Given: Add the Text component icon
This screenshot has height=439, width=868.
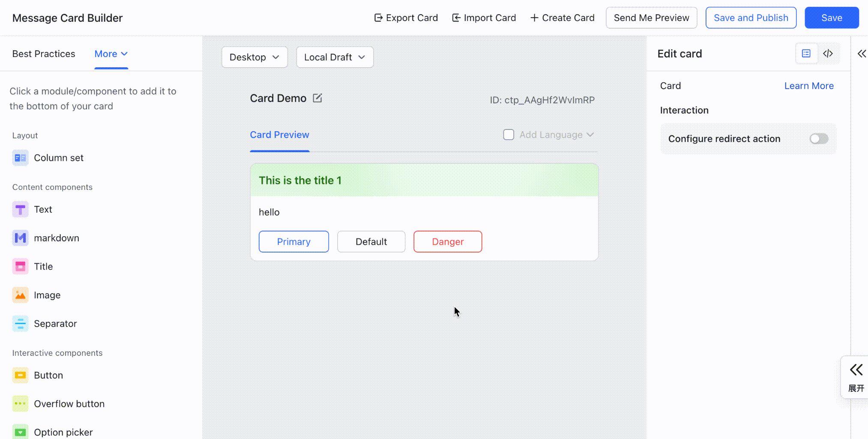Looking at the screenshot, I should (x=20, y=210).
